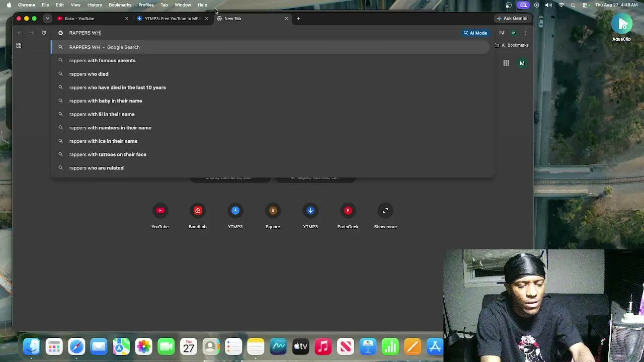Open the Google account M avatar
Image resolution: width=644 pixels, height=362 pixels.
[x=522, y=63]
